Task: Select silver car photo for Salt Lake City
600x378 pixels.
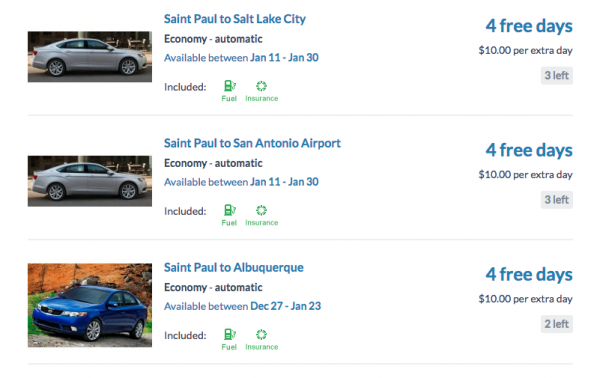Action: pyautogui.click(x=90, y=57)
